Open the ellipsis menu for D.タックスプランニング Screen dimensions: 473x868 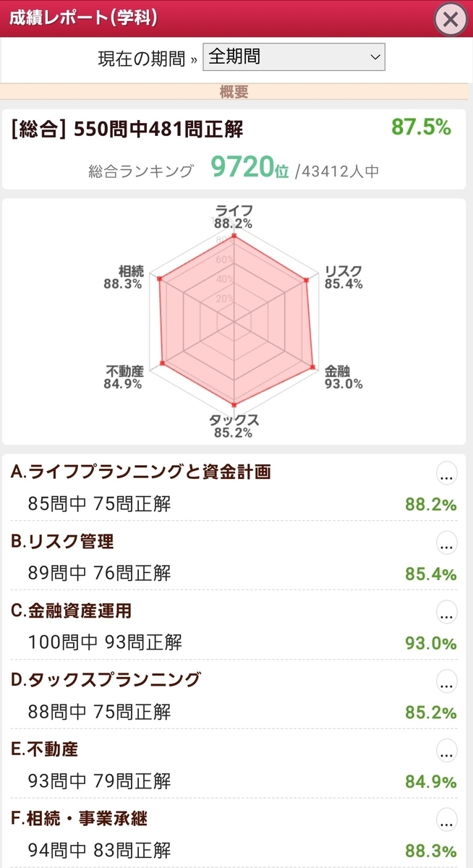[447, 681]
